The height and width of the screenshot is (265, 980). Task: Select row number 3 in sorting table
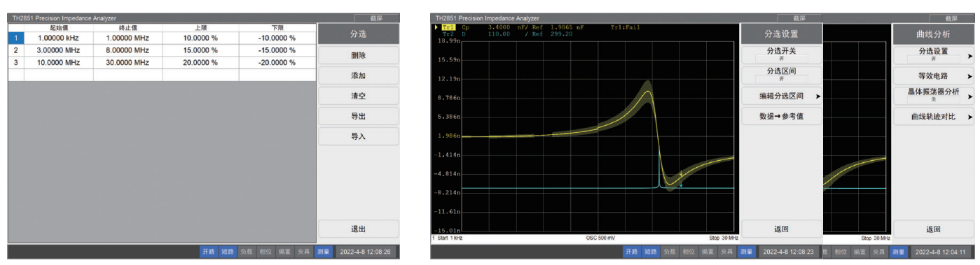[x=15, y=62]
